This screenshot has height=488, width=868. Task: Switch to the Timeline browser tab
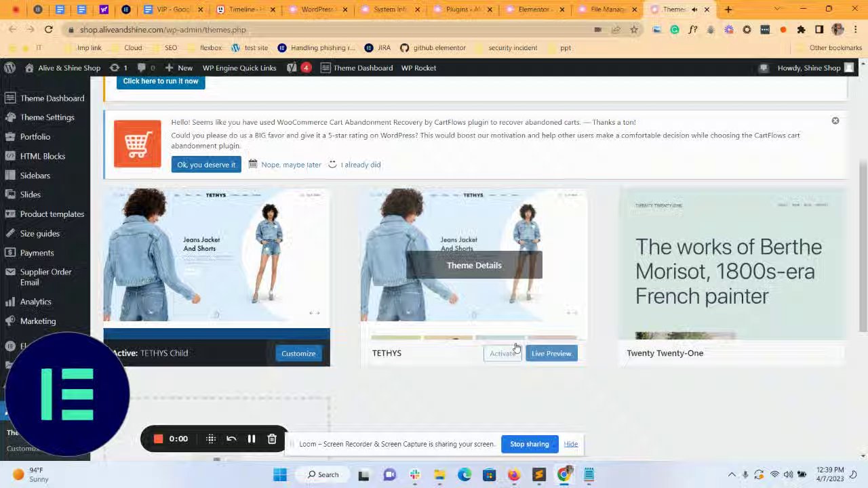point(245,9)
